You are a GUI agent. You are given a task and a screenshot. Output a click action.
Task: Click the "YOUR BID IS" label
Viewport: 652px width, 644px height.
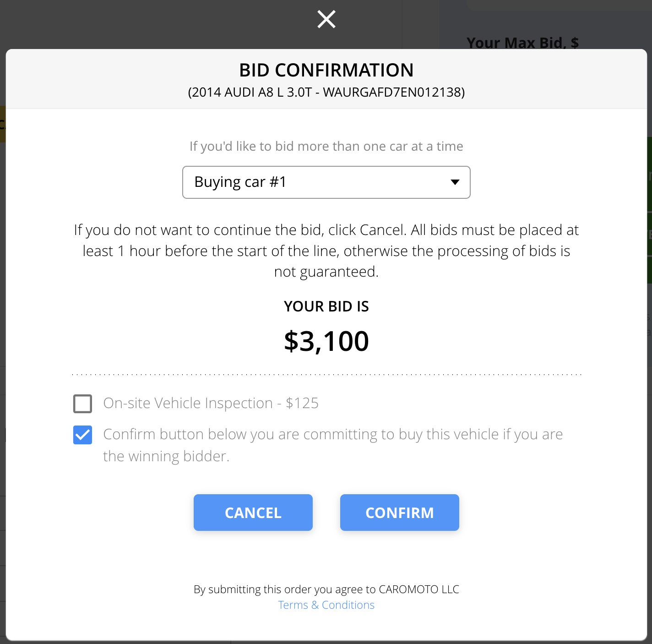pyautogui.click(x=326, y=306)
